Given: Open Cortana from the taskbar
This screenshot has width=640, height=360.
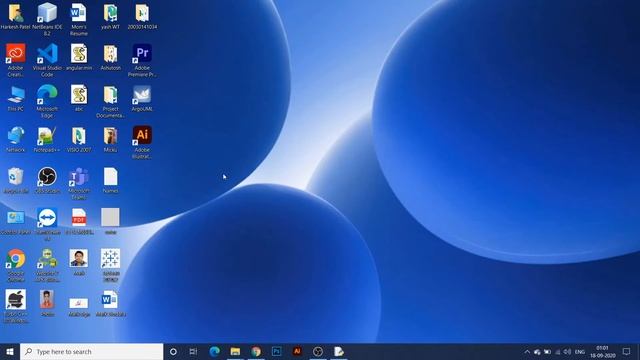Looking at the screenshot, I should click(x=173, y=351).
